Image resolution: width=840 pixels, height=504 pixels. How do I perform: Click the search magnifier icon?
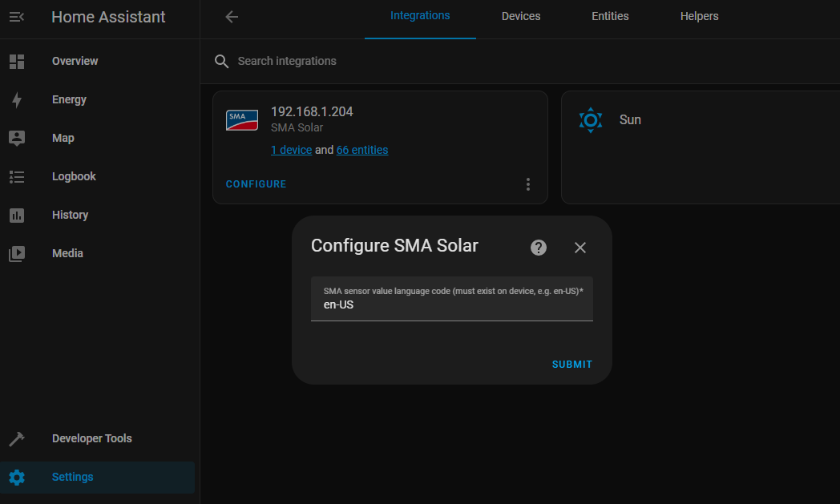click(x=221, y=61)
